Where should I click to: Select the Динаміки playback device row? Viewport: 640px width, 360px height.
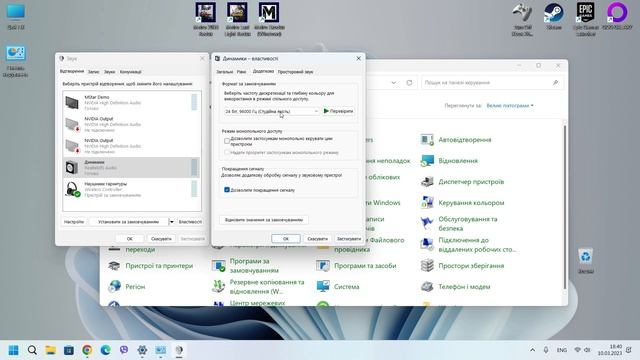click(131, 167)
